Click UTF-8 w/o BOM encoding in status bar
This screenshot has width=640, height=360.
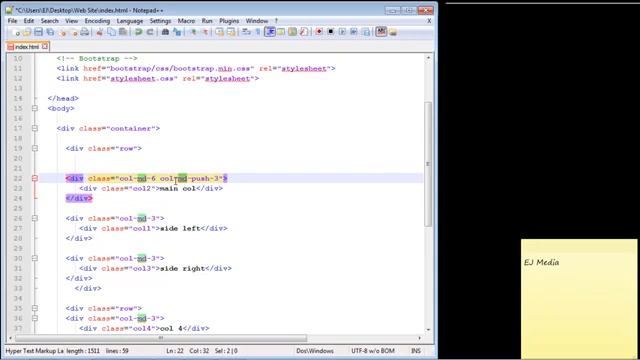[373, 351]
